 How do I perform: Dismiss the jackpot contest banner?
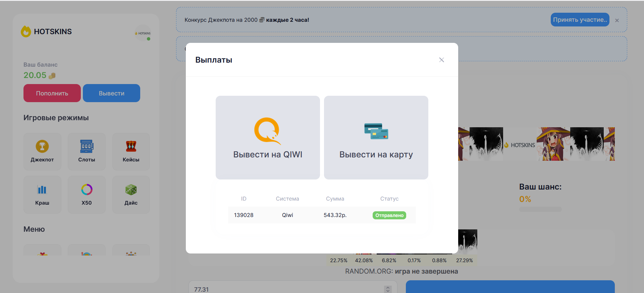pos(617,20)
